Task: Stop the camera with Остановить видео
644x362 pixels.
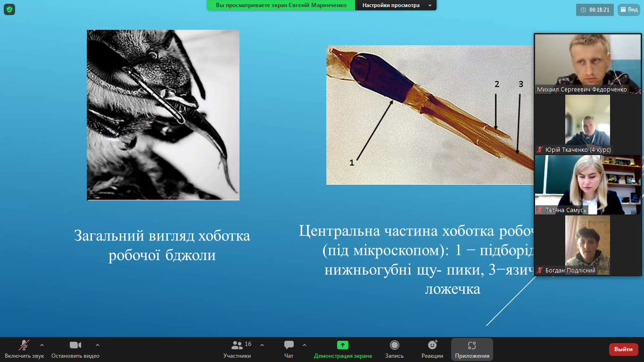Action: pos(75,349)
